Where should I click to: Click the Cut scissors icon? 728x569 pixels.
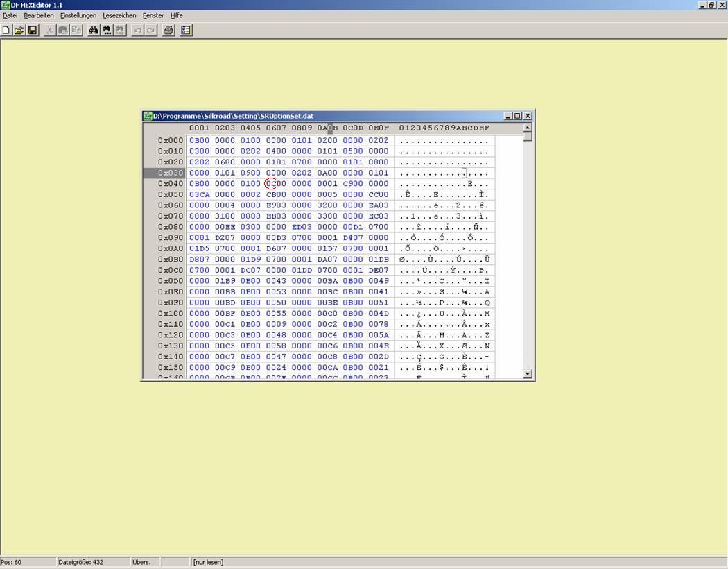[x=50, y=31]
